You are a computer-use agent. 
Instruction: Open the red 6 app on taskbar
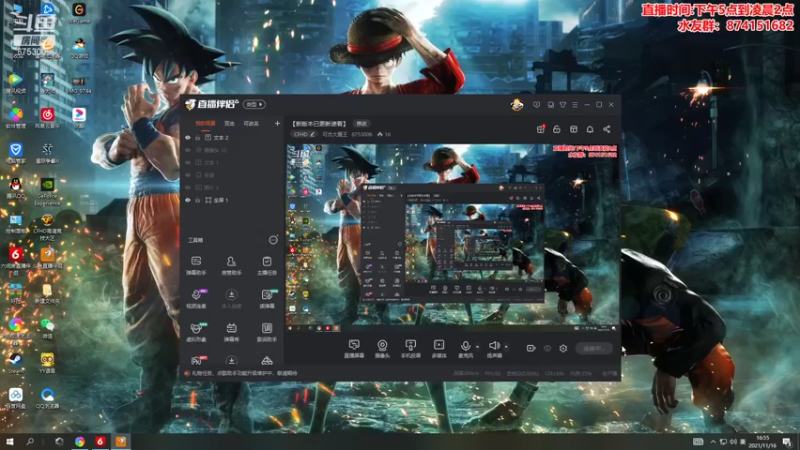(x=100, y=441)
